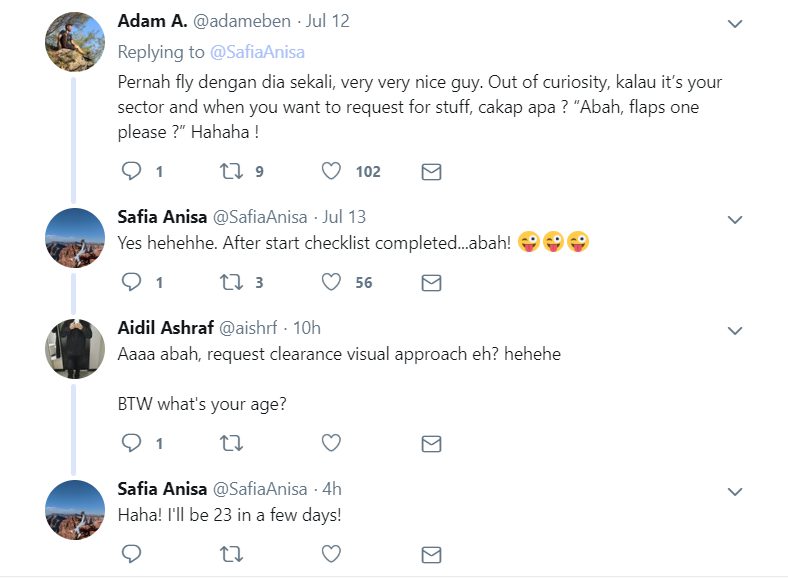Reply to Safia Anisa's Jul 13 tweet

(x=132, y=283)
